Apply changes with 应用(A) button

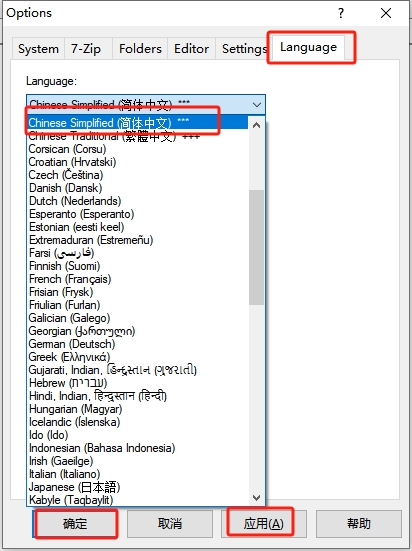[264, 524]
